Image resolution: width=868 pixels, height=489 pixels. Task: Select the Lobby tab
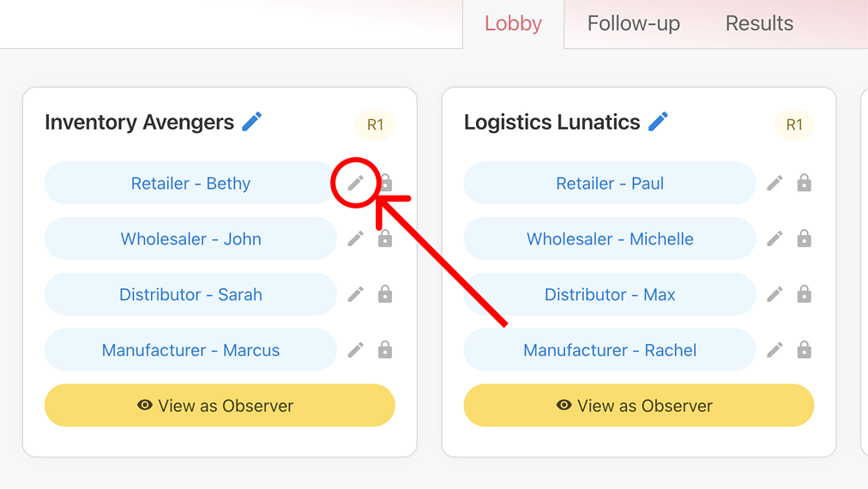513,24
